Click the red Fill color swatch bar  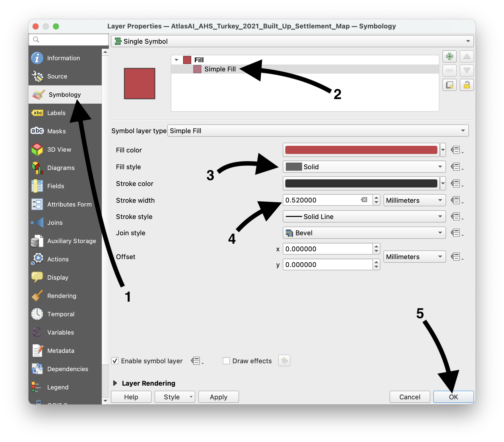(361, 150)
